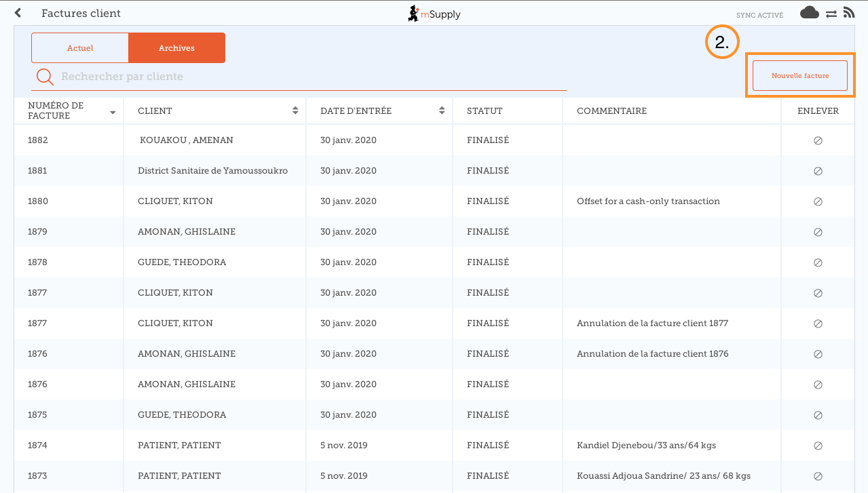Click the search magnifier icon

click(45, 77)
